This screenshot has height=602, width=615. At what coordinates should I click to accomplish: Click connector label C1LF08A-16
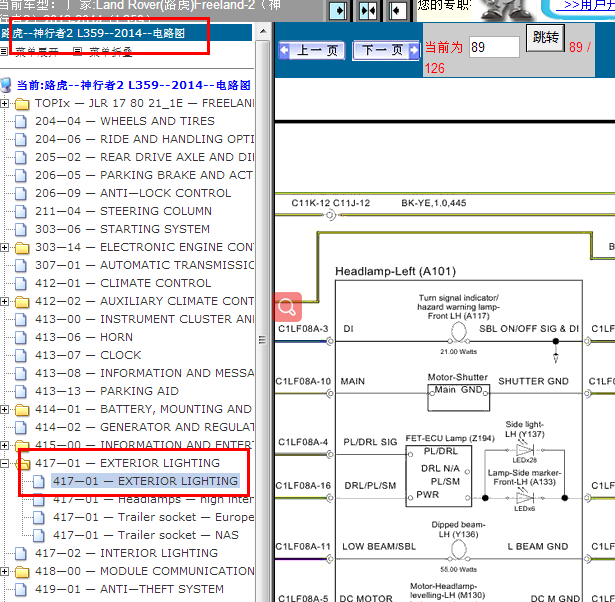point(303,486)
